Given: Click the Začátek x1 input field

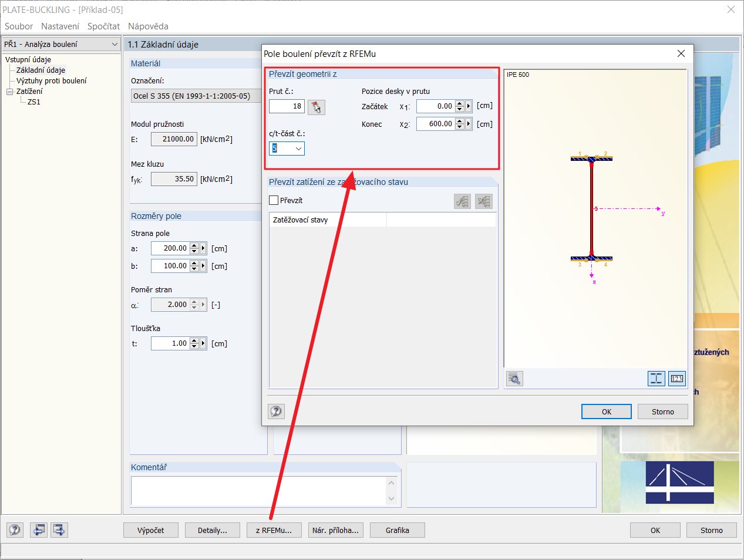Looking at the screenshot, I should click(436, 106).
